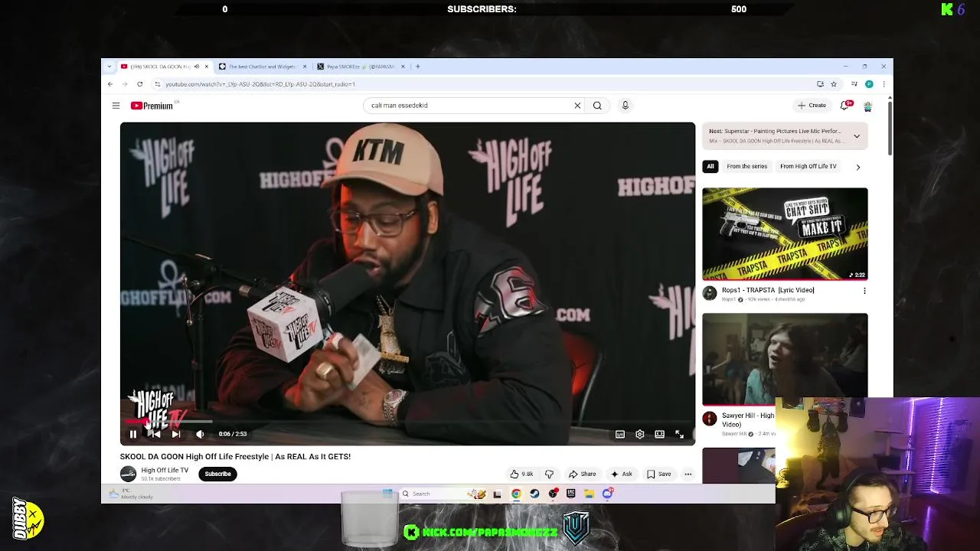Switch to SKOOL DA GOON browser tab
Screen dimensions: 980x551
[x=159, y=67]
